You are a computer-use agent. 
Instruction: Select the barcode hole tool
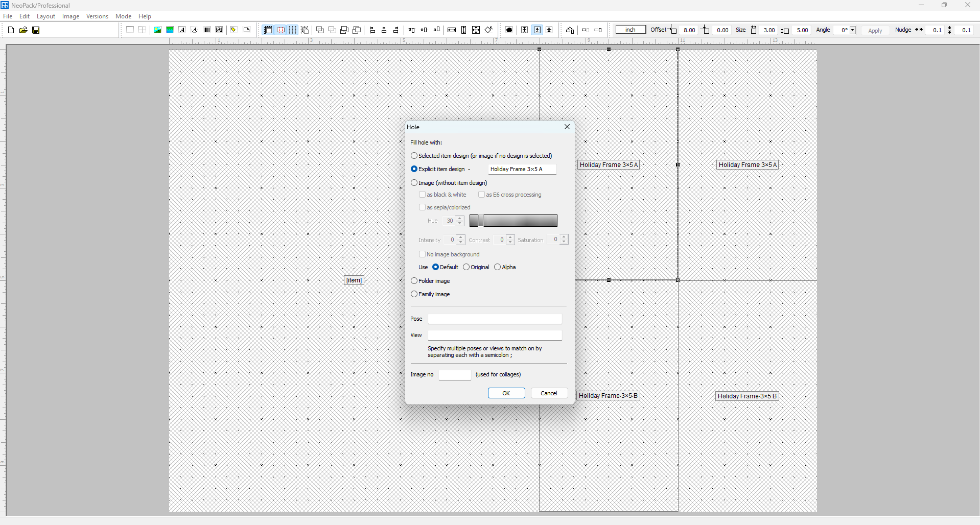coord(206,30)
